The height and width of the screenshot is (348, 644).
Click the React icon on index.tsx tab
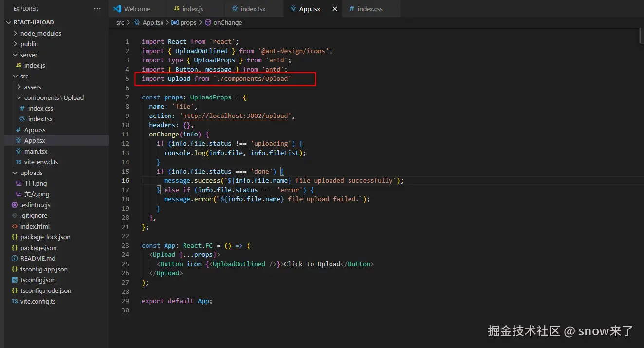tap(235, 9)
